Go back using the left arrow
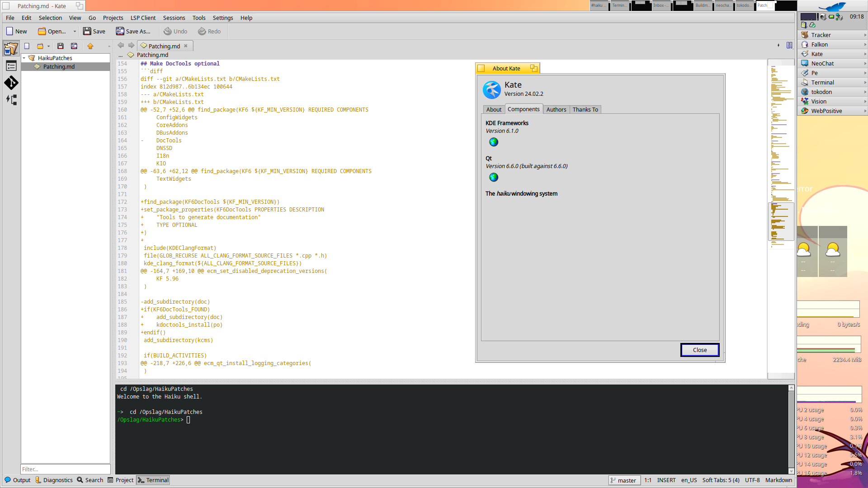Screen dimensions: 868x488 (x=121, y=45)
